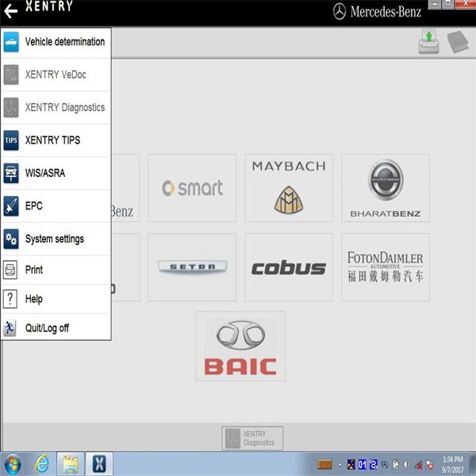Select the smart brand tile
Image resolution: width=476 pixels, height=476 pixels.
pos(192,188)
